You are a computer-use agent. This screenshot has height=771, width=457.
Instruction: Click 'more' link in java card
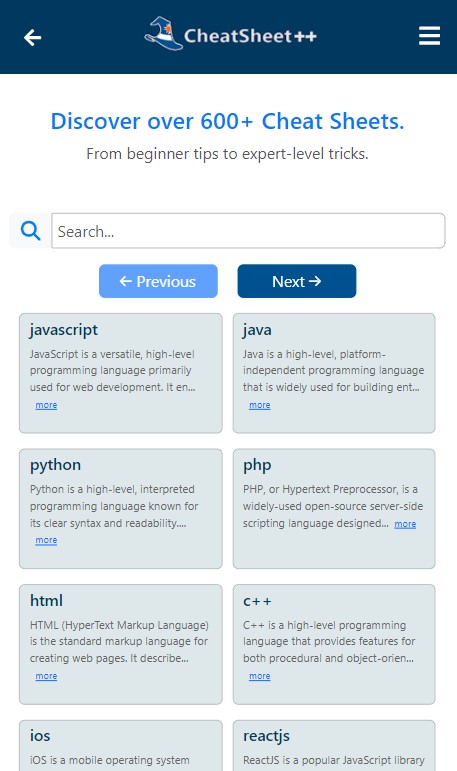pyautogui.click(x=260, y=405)
